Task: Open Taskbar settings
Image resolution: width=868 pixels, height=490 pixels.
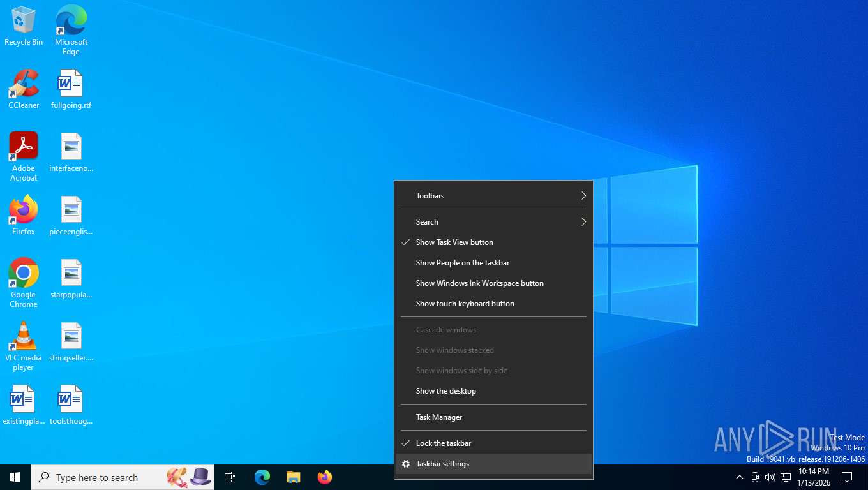Action: [493, 464]
